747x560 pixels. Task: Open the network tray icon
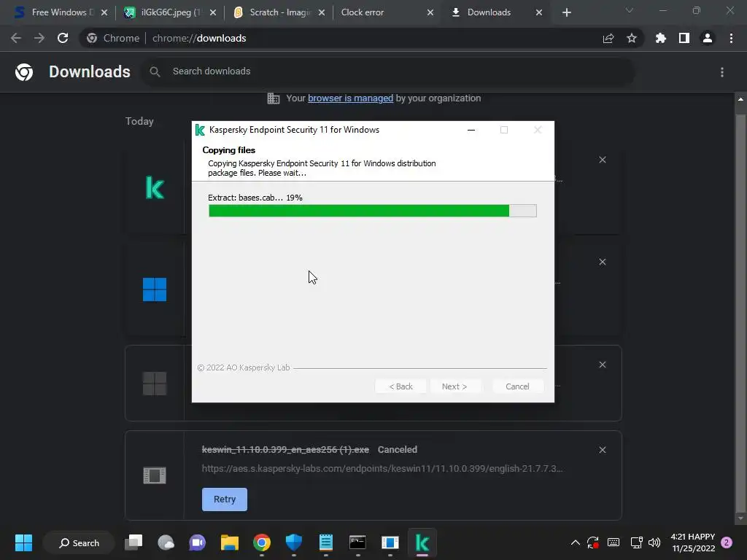[636, 542]
